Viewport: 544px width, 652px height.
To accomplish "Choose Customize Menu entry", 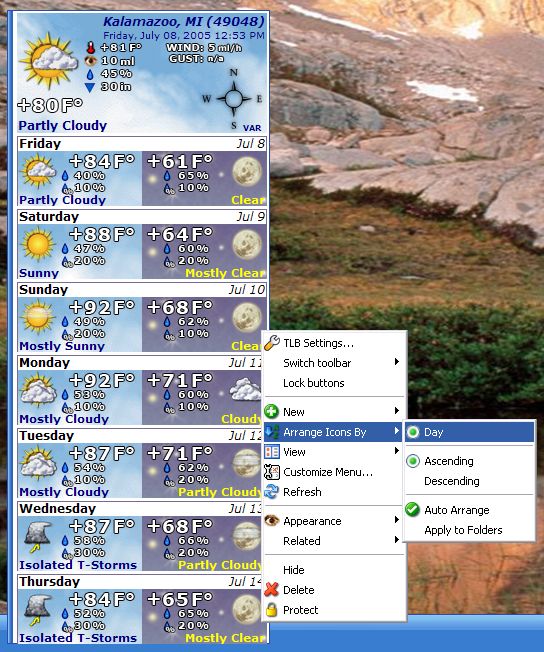I will (x=334, y=472).
